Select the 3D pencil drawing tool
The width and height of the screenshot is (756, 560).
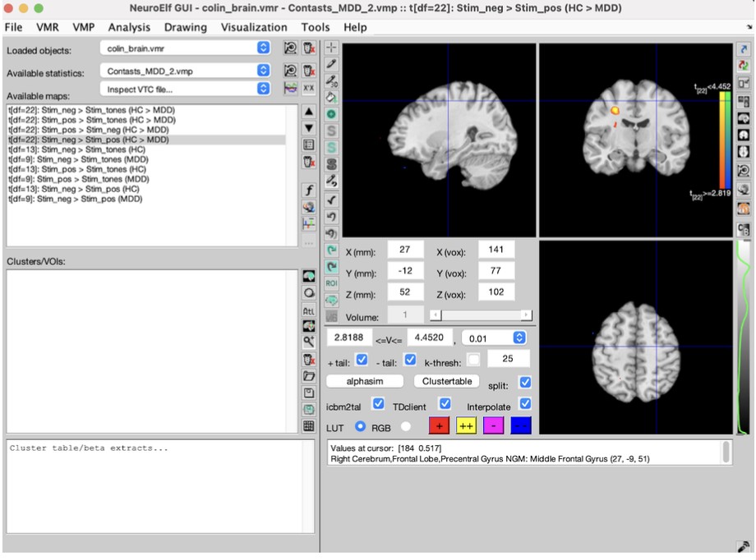[x=331, y=80]
